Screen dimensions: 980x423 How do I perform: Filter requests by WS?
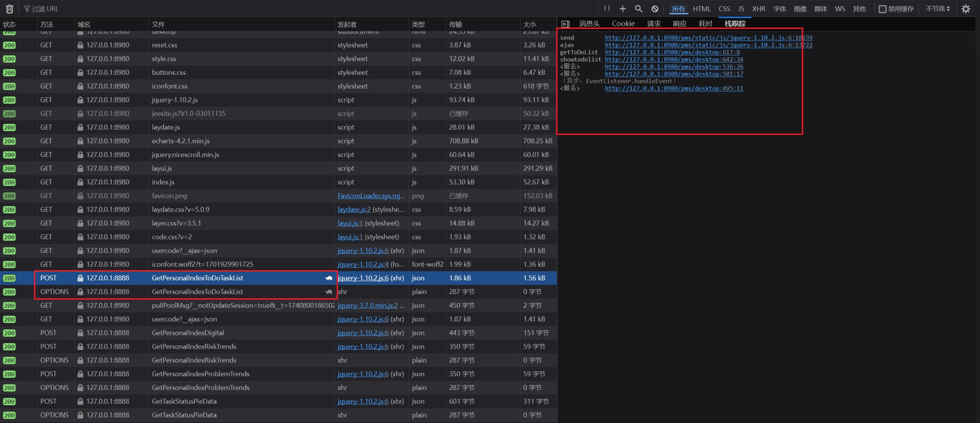coord(840,9)
